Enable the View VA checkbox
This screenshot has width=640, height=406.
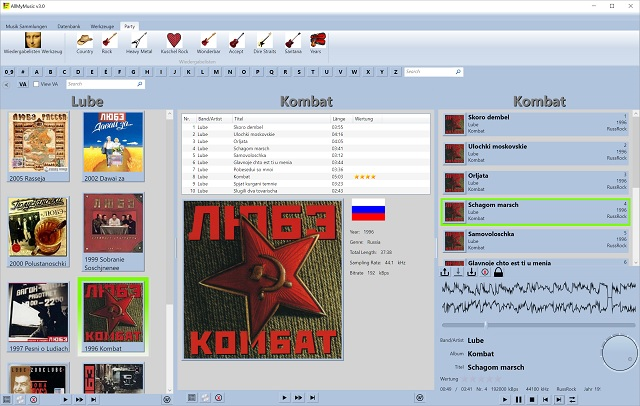tap(36, 84)
